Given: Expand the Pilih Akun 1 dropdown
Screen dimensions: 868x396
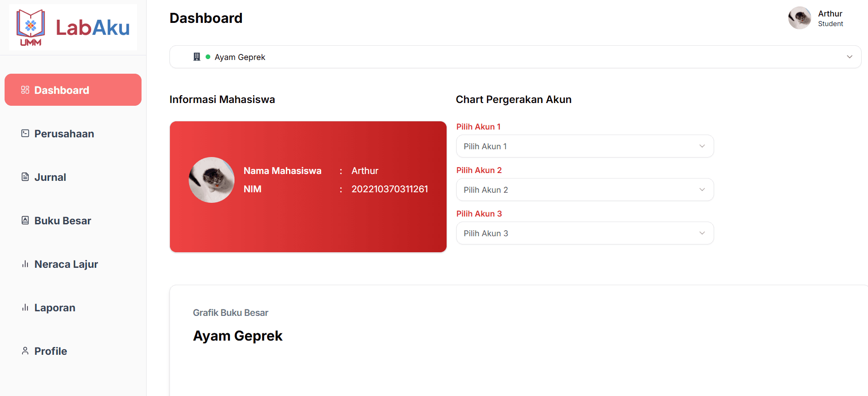Looking at the screenshot, I should [x=584, y=146].
